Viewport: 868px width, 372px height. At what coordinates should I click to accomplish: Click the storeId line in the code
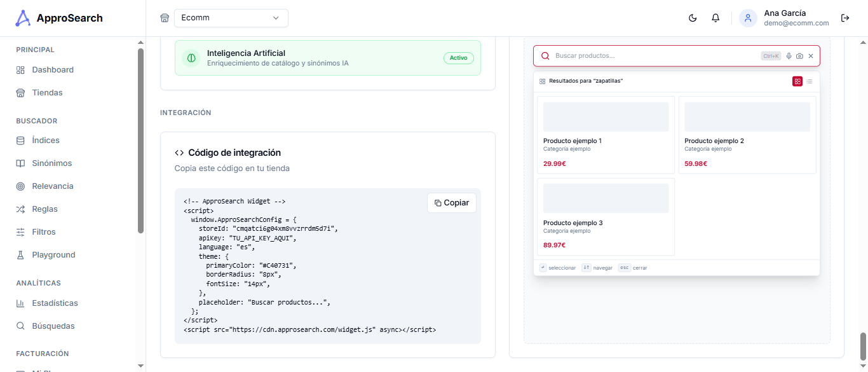[268, 228]
